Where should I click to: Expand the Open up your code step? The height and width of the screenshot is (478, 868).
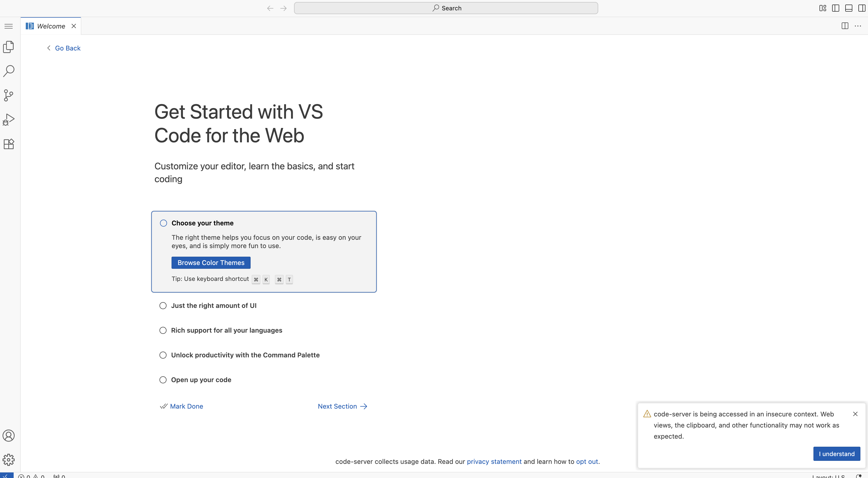tap(201, 380)
